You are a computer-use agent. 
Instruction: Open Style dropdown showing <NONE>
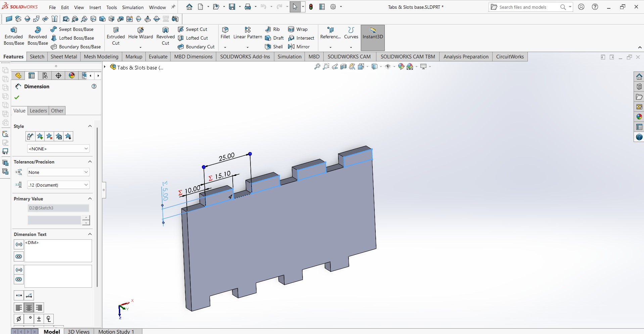click(x=58, y=149)
